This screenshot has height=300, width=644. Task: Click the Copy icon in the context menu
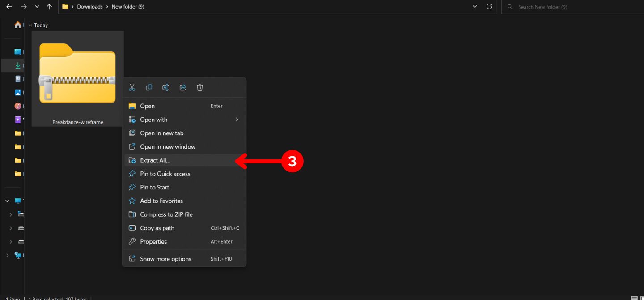(149, 87)
